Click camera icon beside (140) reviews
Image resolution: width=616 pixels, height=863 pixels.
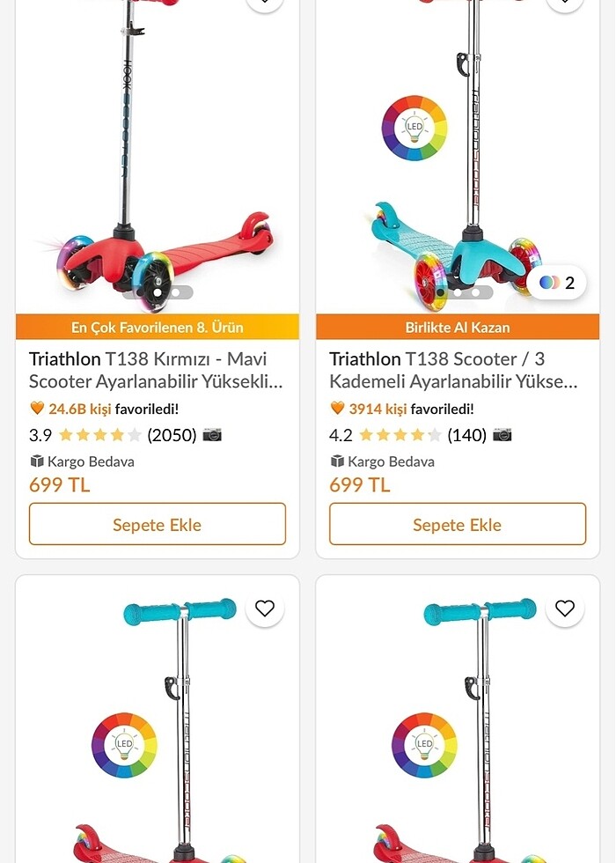(x=502, y=434)
